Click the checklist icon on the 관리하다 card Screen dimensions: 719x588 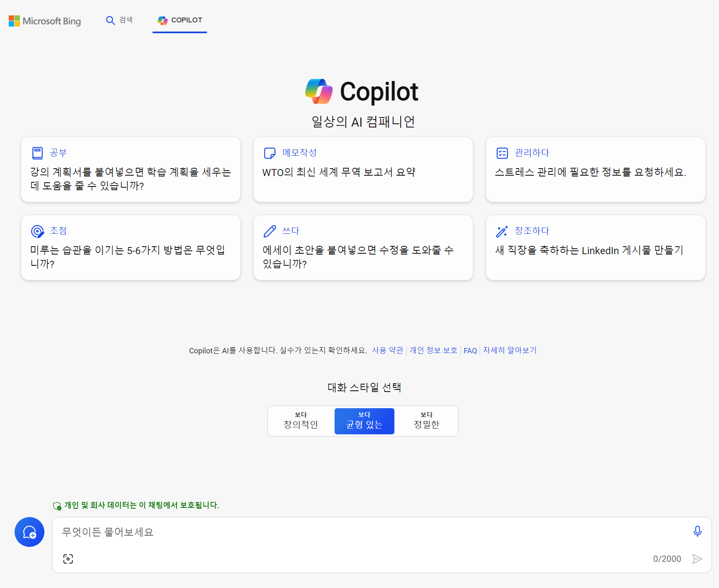[502, 153]
